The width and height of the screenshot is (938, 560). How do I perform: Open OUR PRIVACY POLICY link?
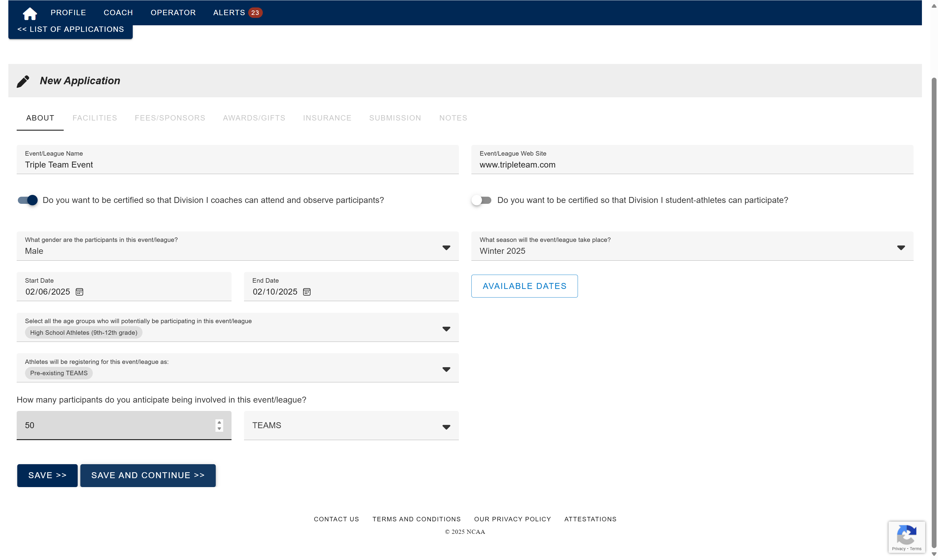(x=512, y=519)
